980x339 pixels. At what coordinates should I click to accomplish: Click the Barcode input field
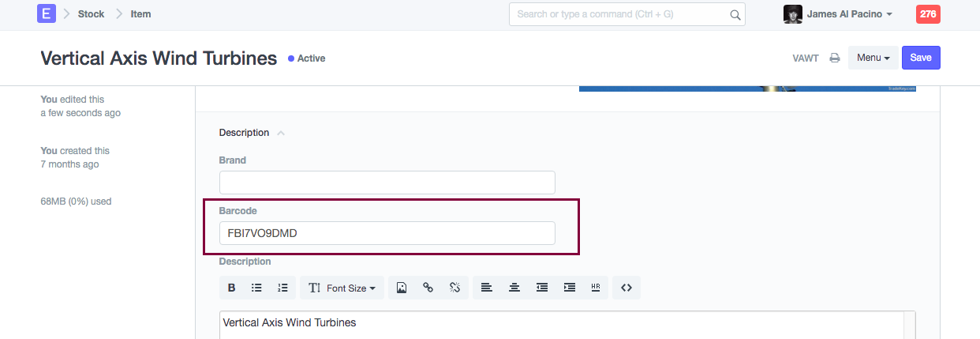387,233
